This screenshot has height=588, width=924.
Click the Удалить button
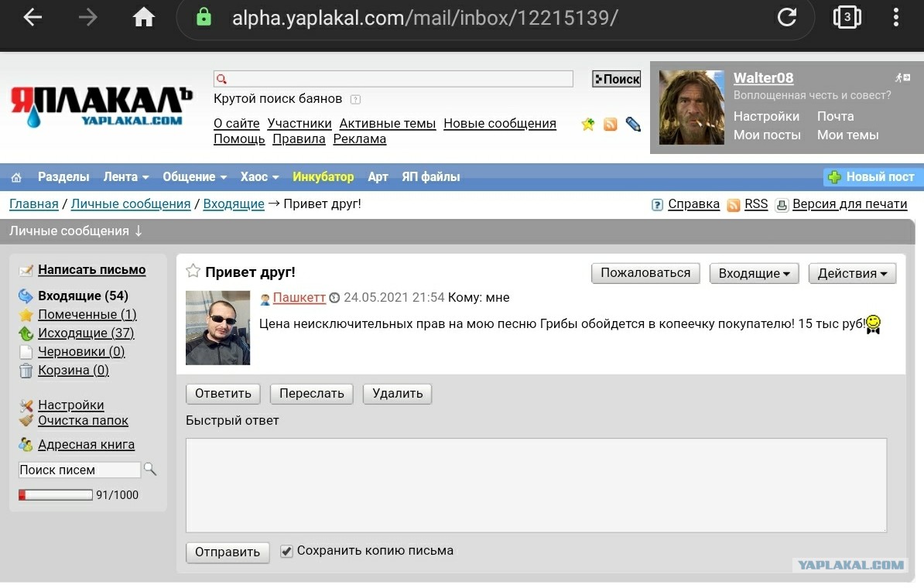pyautogui.click(x=397, y=394)
